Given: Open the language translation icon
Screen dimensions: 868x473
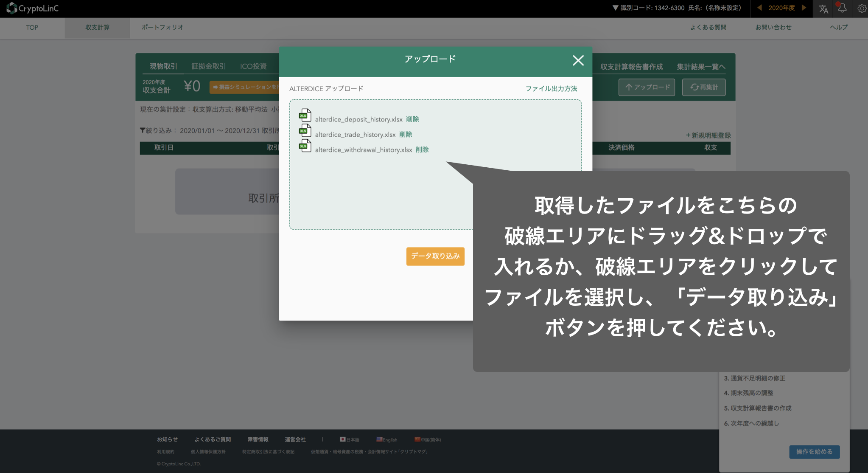Looking at the screenshot, I should click(x=823, y=8).
